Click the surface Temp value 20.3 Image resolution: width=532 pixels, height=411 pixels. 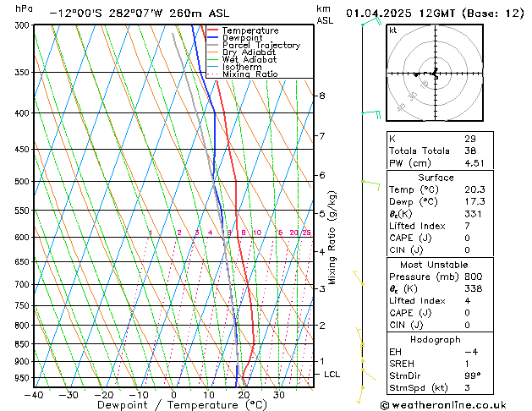(x=474, y=189)
